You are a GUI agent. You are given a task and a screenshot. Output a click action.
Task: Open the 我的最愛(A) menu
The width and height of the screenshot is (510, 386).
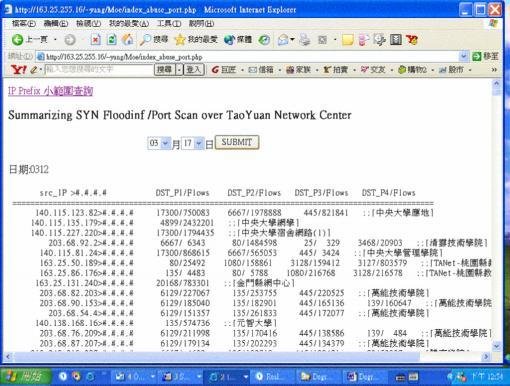[129, 23]
